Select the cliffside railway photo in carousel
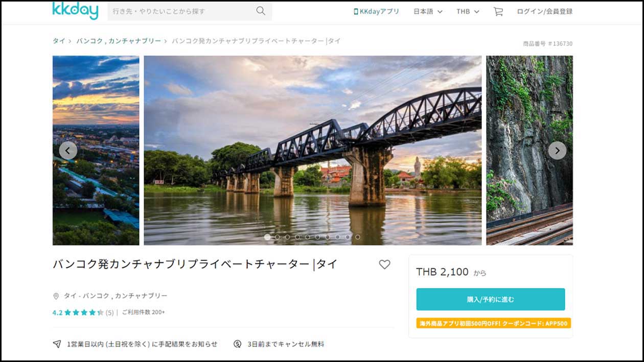 pyautogui.click(x=530, y=151)
